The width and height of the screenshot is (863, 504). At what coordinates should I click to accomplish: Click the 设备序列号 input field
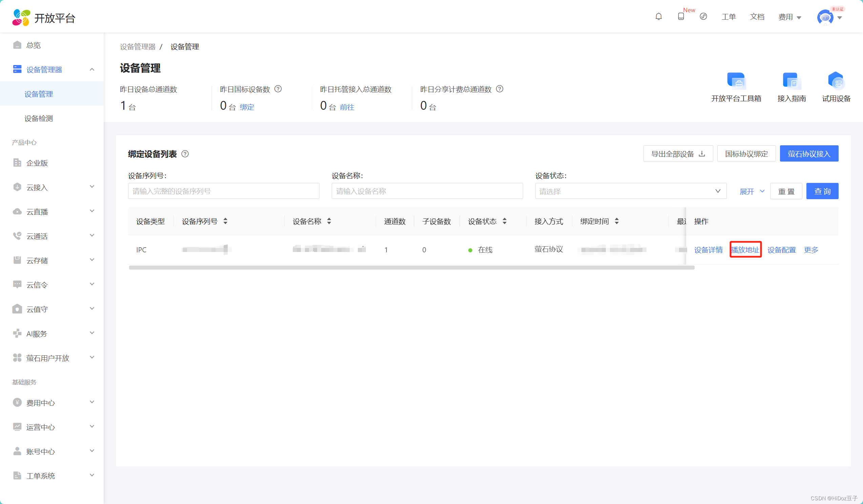point(223,191)
